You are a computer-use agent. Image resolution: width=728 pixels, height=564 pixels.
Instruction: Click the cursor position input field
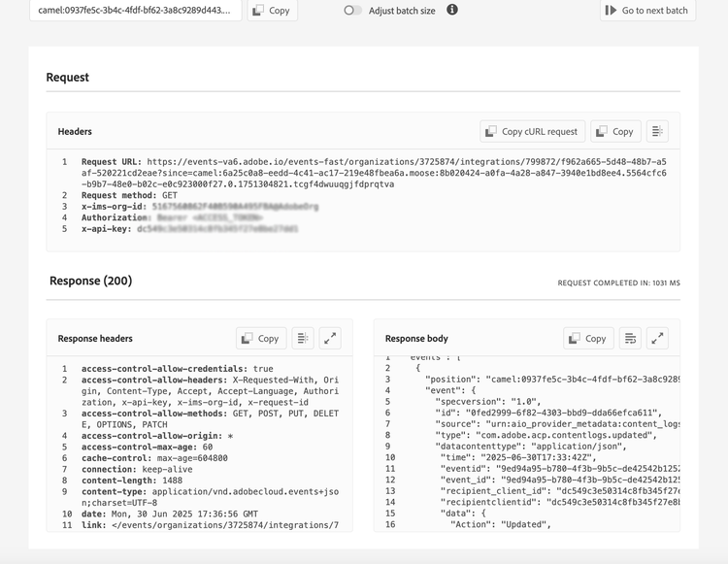point(134,11)
